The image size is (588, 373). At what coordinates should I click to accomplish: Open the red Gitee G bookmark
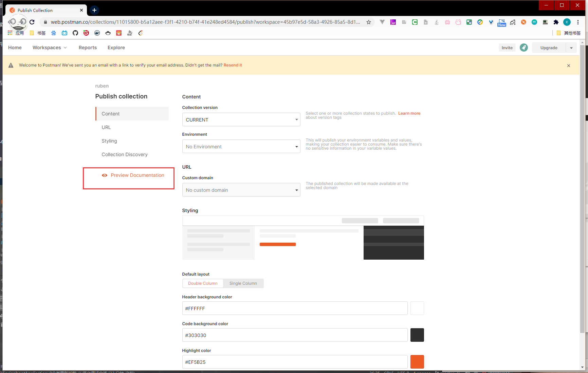point(86,33)
